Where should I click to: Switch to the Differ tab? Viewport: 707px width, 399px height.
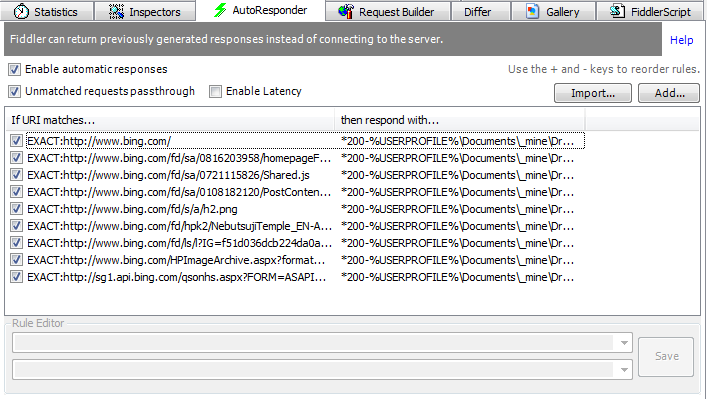(481, 11)
